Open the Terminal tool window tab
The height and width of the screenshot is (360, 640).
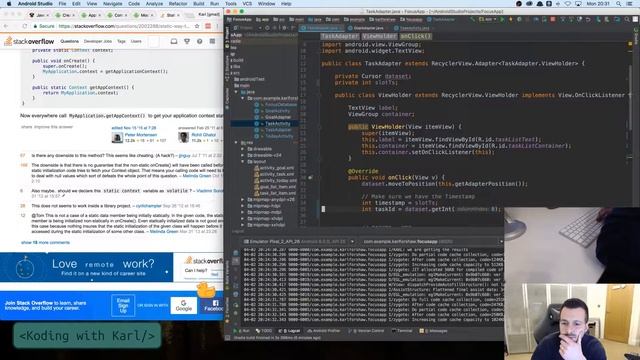pos(402,331)
